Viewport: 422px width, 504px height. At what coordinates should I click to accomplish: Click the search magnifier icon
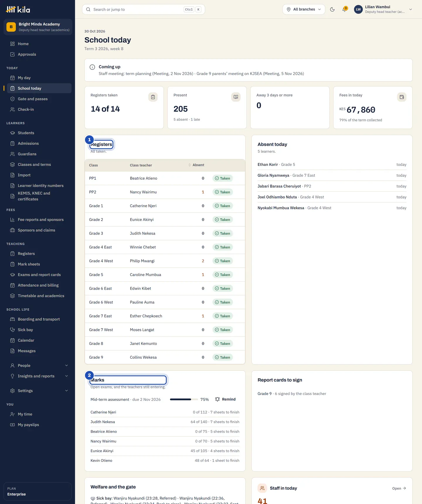tap(88, 9)
